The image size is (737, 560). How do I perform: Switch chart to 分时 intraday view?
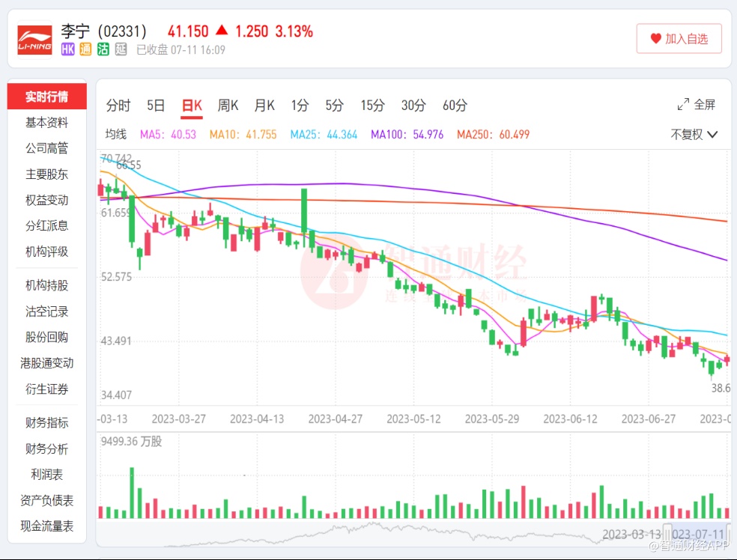(118, 106)
